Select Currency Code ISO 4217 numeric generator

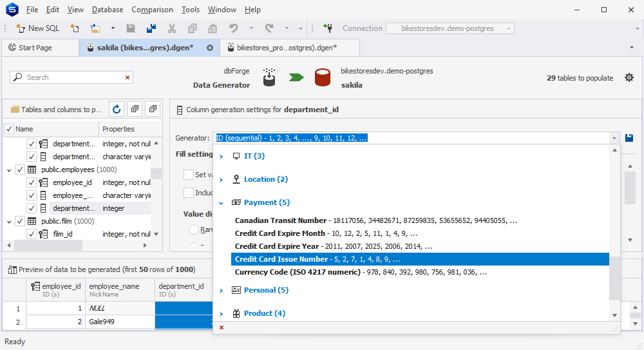tap(420, 272)
